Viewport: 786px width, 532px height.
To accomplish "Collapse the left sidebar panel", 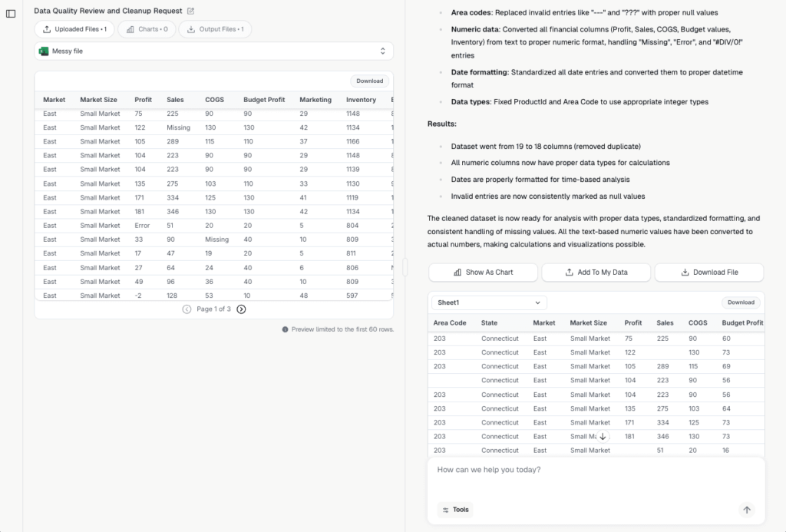I will [x=11, y=13].
